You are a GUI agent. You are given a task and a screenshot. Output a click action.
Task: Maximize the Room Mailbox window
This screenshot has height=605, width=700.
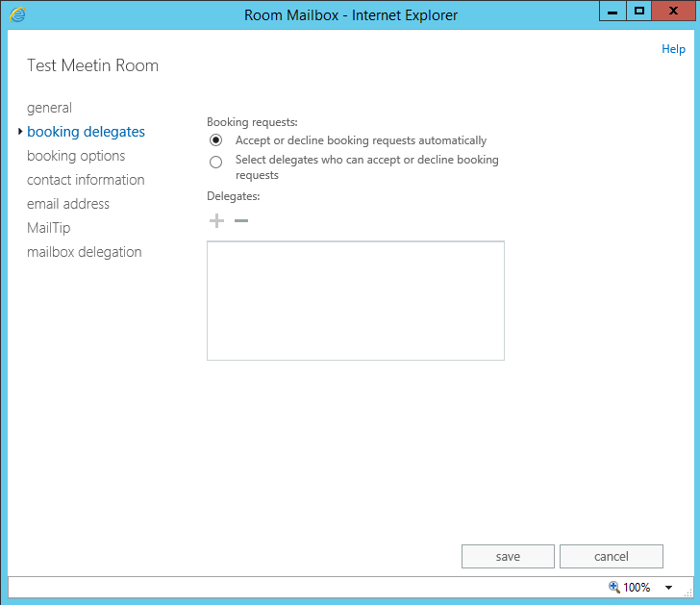click(x=639, y=12)
